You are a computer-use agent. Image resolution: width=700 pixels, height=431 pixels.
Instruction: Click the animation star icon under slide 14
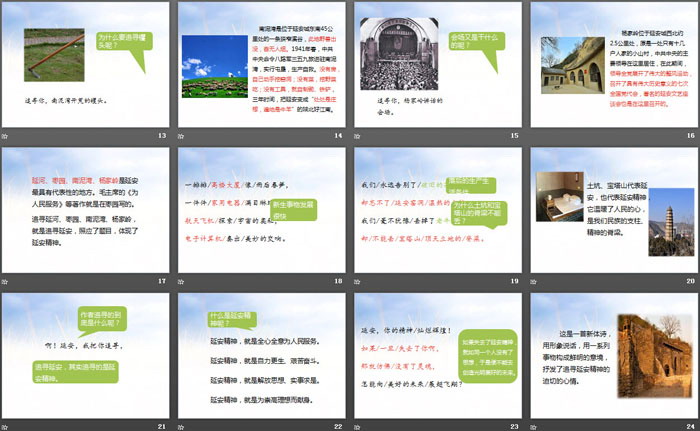(181, 136)
